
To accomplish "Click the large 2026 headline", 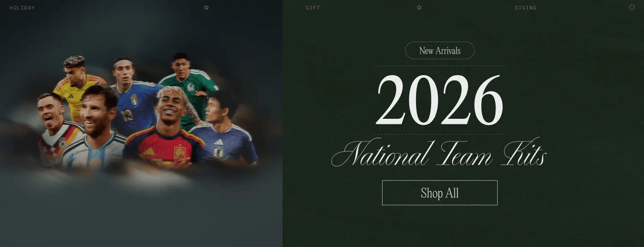I will pyautogui.click(x=440, y=100).
